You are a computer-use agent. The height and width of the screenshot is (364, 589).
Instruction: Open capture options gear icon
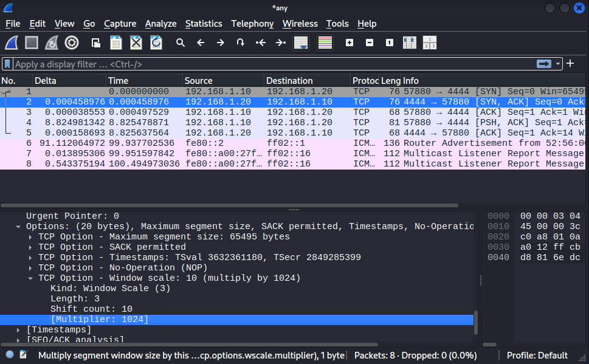point(72,43)
